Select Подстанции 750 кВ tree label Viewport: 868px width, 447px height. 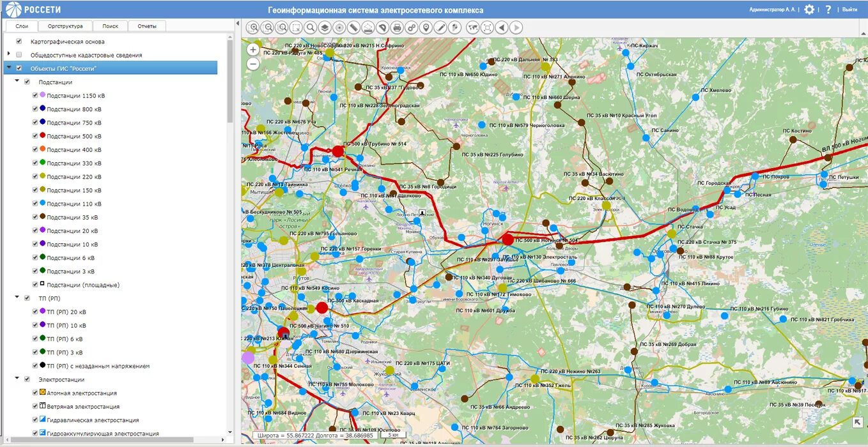(74, 123)
